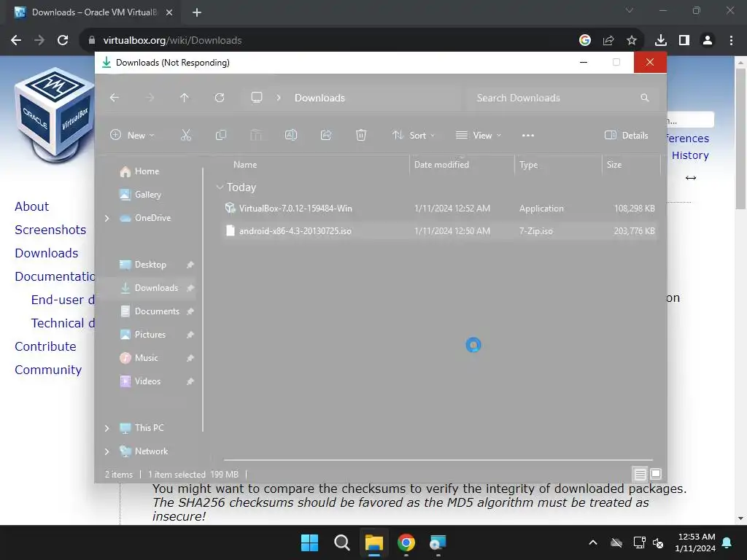Viewport: 747px width, 560px height.
Task: Open the New dropdown in Explorer
Action: point(133,135)
